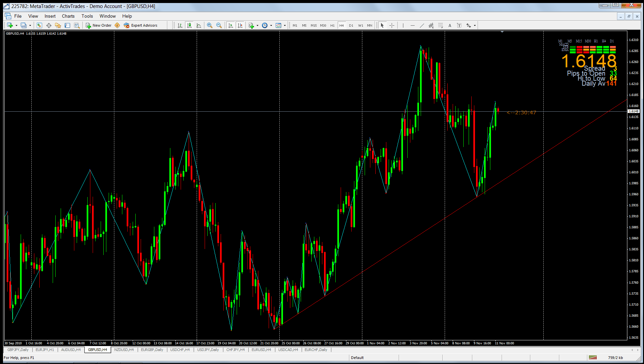Draw a vertical line tool
The width and height of the screenshot is (644, 364).
403,25
